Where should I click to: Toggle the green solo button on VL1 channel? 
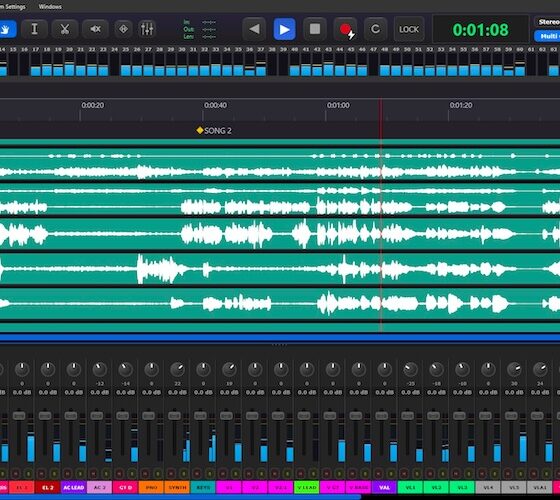[417, 474]
